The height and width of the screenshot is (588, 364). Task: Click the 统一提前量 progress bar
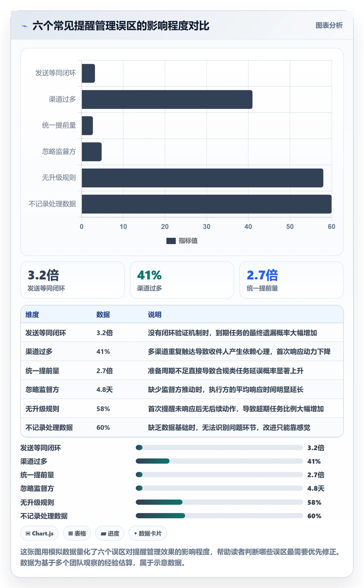click(219, 475)
